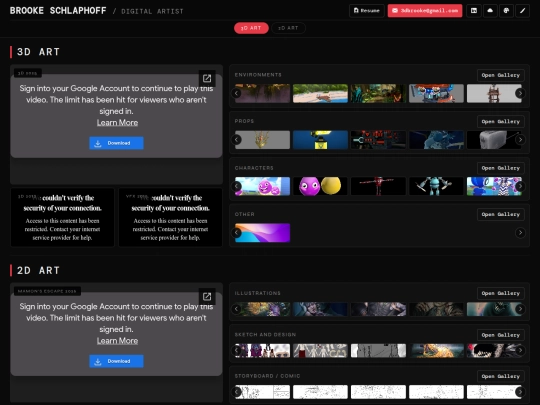Viewport: 540px width, 405px height.
Task: Open the color palette theme icon
Action: click(506, 11)
